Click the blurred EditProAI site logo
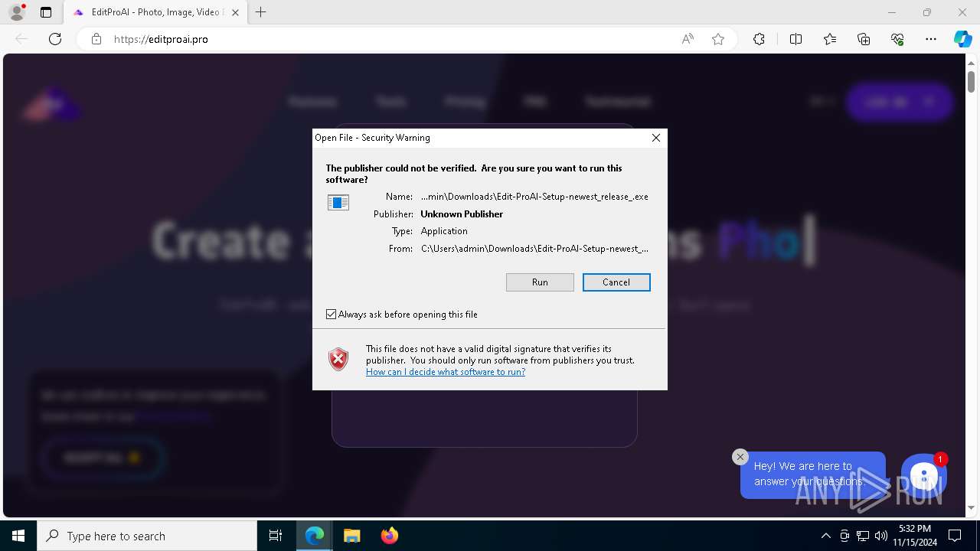Image resolution: width=980 pixels, height=551 pixels. pyautogui.click(x=51, y=103)
